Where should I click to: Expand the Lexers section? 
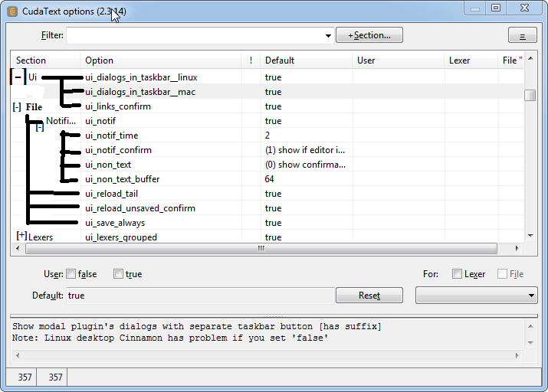coord(21,236)
